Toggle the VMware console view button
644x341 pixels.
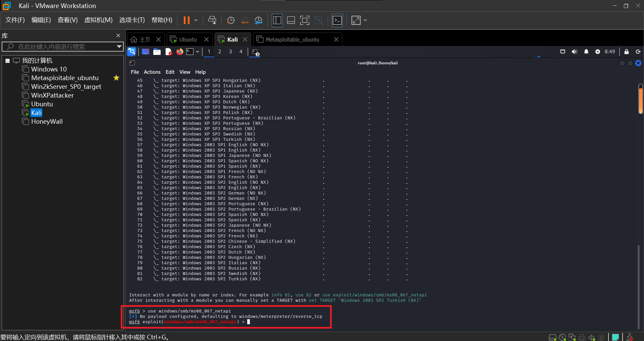pos(337,20)
